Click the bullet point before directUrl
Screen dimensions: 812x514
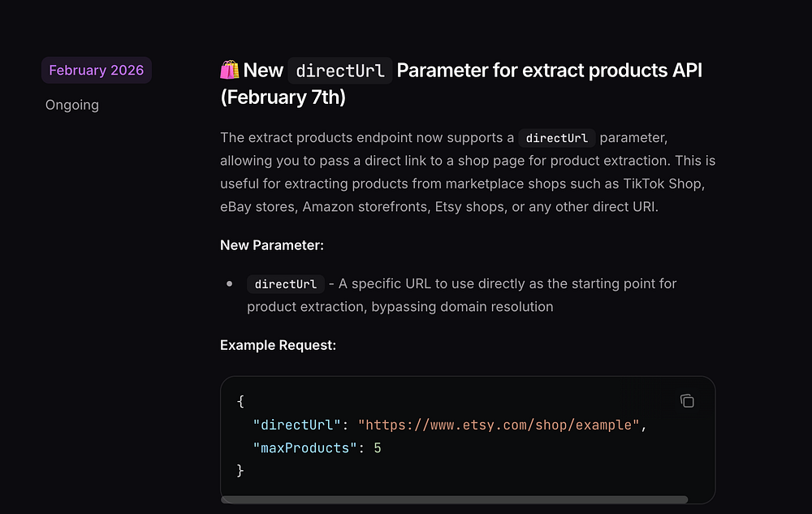coord(230,283)
